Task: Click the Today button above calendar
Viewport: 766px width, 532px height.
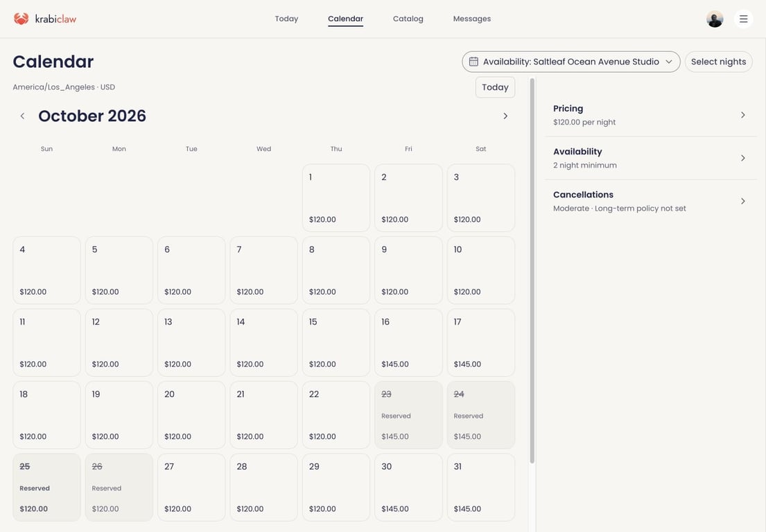Action: point(495,87)
